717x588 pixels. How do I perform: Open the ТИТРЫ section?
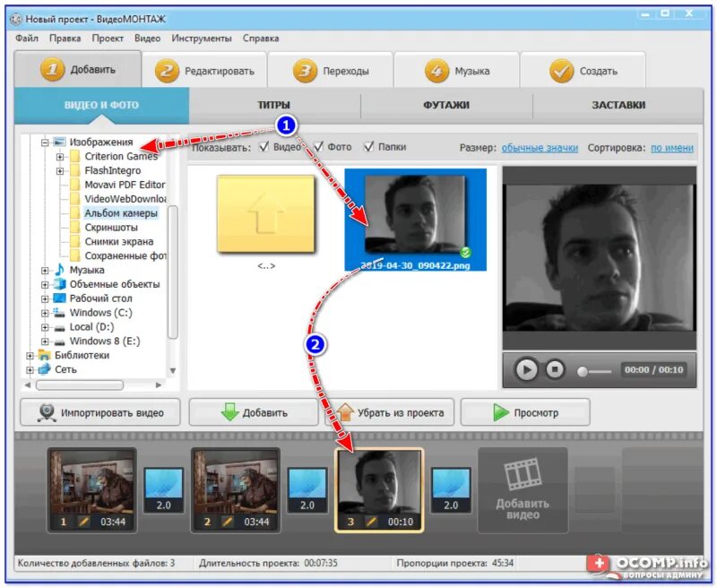tap(274, 105)
